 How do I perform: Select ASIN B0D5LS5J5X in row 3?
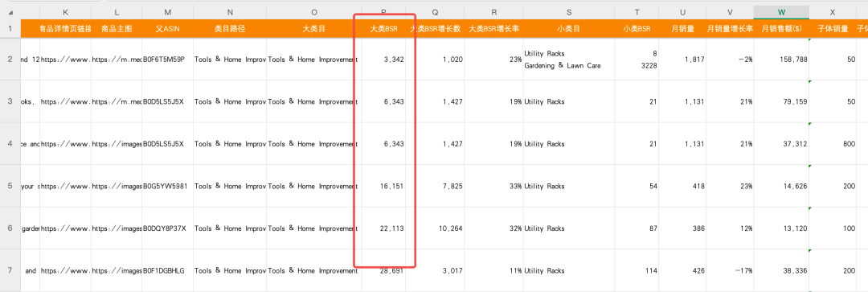click(x=168, y=101)
